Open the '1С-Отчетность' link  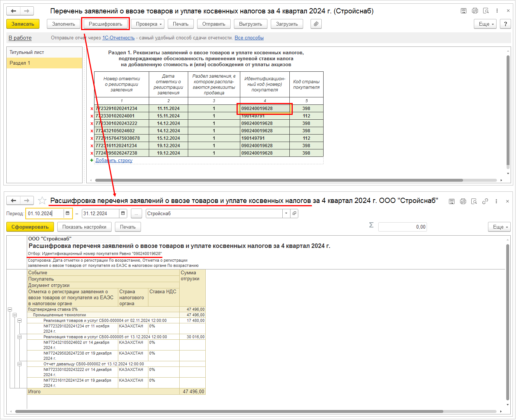tap(118, 38)
